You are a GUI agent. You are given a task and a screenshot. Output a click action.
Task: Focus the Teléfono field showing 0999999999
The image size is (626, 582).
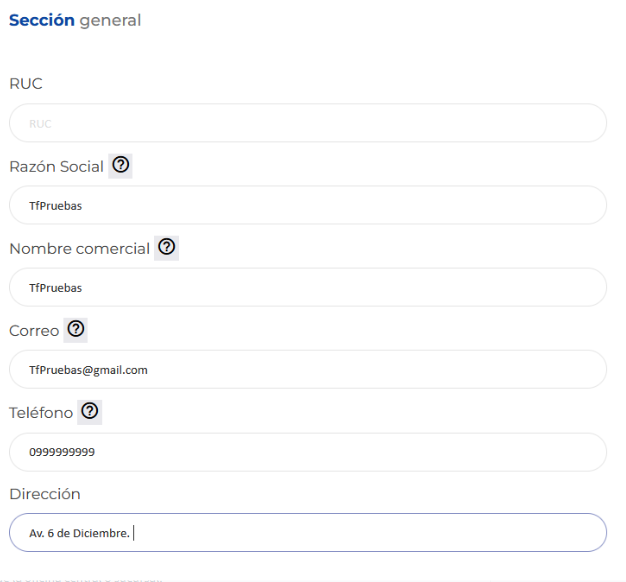pos(308,452)
